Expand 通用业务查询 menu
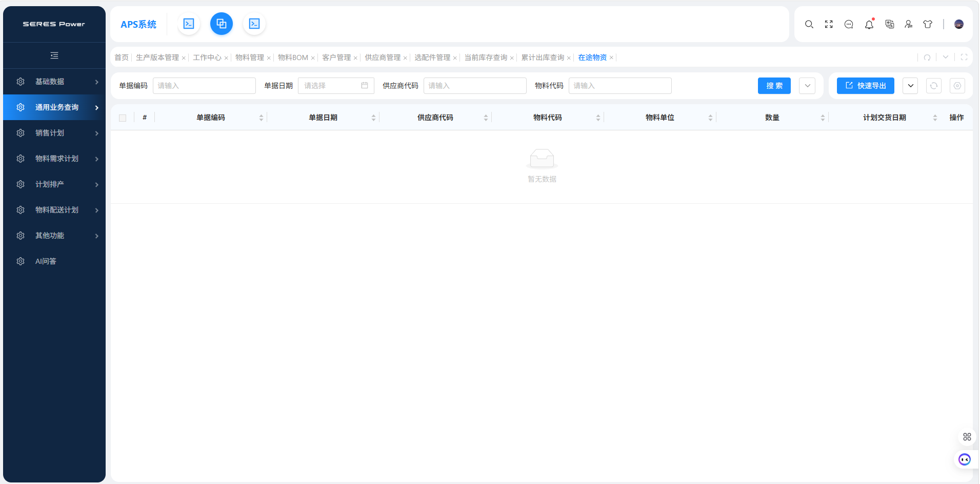 click(x=54, y=107)
